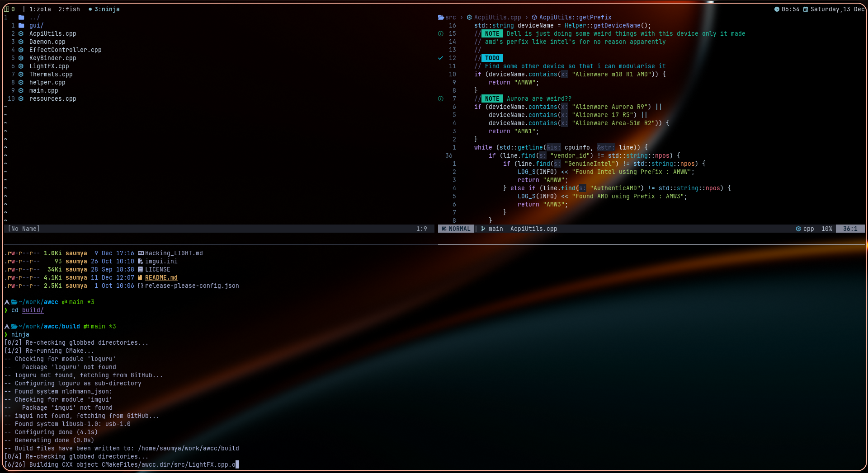Switch to tmux window 2:fish
Screen dimensions: 868x473
point(69,9)
